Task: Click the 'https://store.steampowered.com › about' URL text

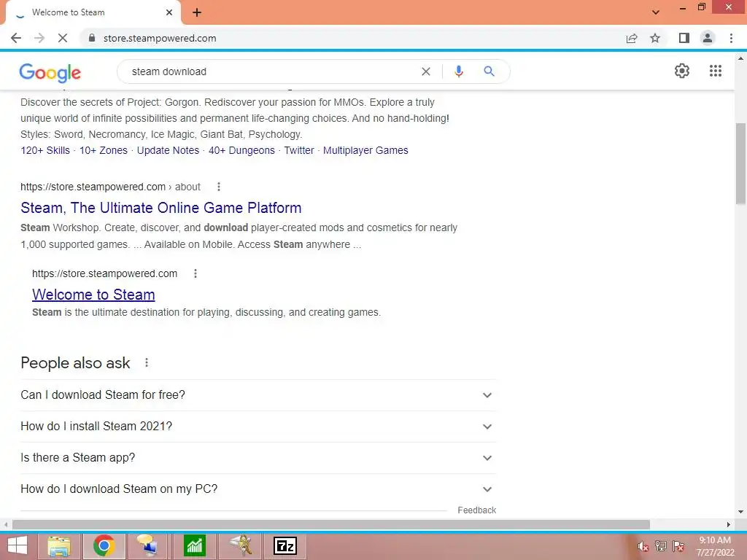Action: click(x=111, y=187)
